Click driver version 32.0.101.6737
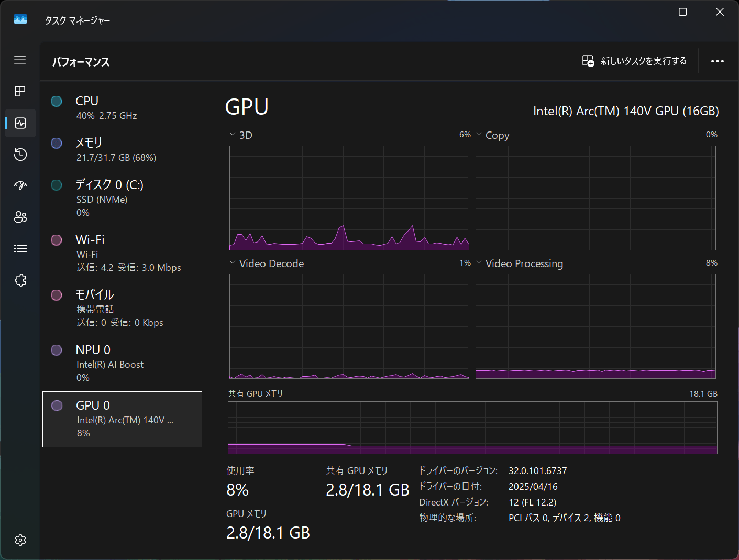This screenshot has height=560, width=739. click(x=538, y=471)
